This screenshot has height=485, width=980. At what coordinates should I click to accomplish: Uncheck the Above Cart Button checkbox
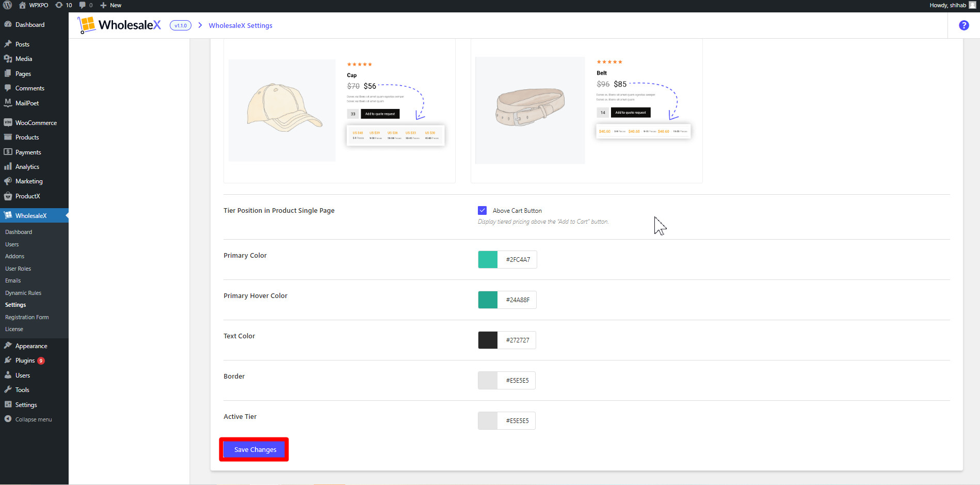[482, 210]
